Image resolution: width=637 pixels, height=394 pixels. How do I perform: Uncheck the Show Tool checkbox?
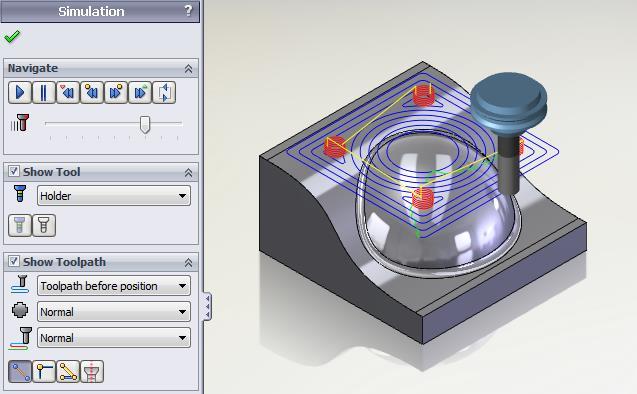pyautogui.click(x=13, y=171)
